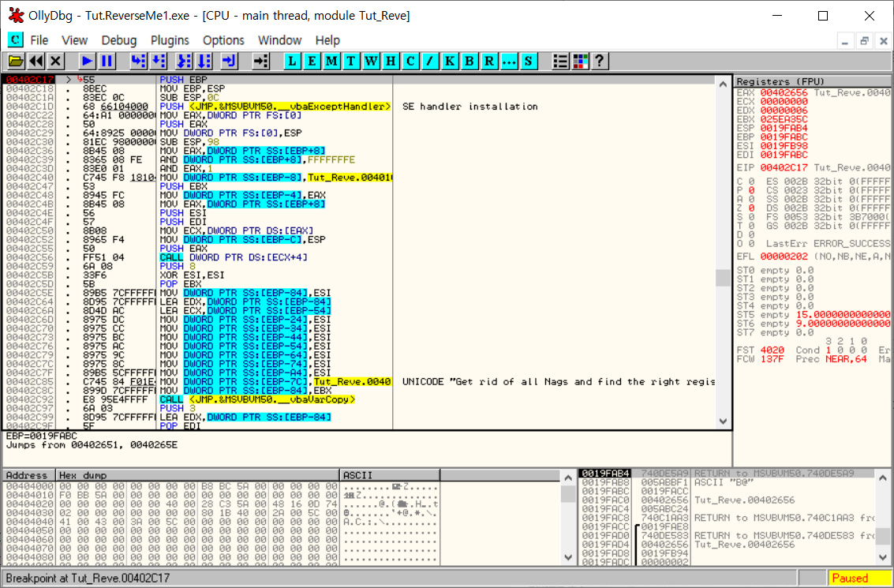Viewport: 894px width, 588px height.
Task: Show References with R button
Action: pyautogui.click(x=489, y=61)
